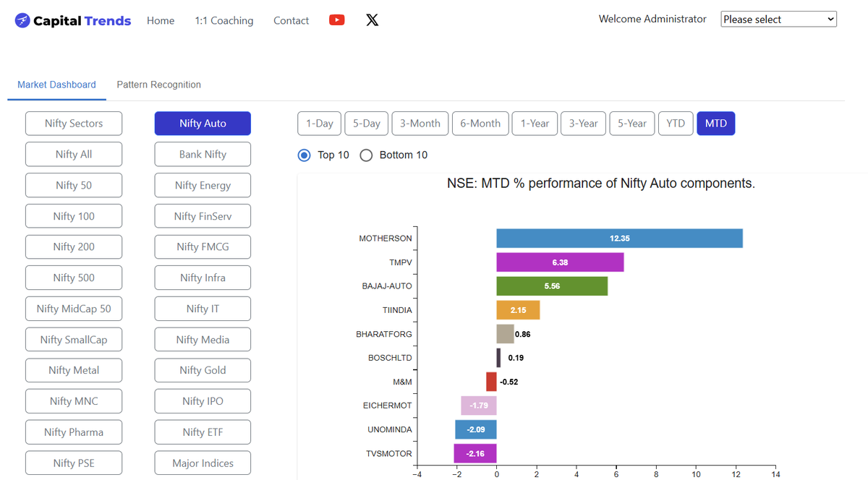Open the X (Twitter) icon link
868x480 pixels.
coord(372,20)
